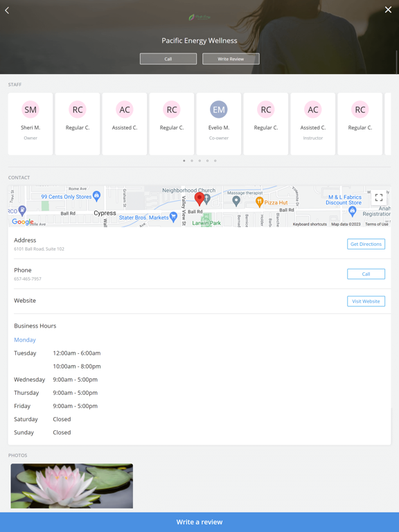Go to third staff carousel page dot

point(199,161)
